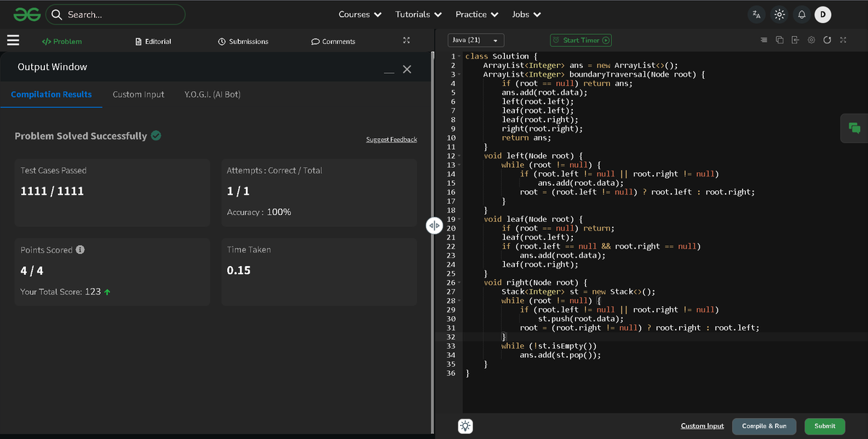868x439 pixels.
Task: Click the GeeksforGeeks logo
Action: click(27, 14)
